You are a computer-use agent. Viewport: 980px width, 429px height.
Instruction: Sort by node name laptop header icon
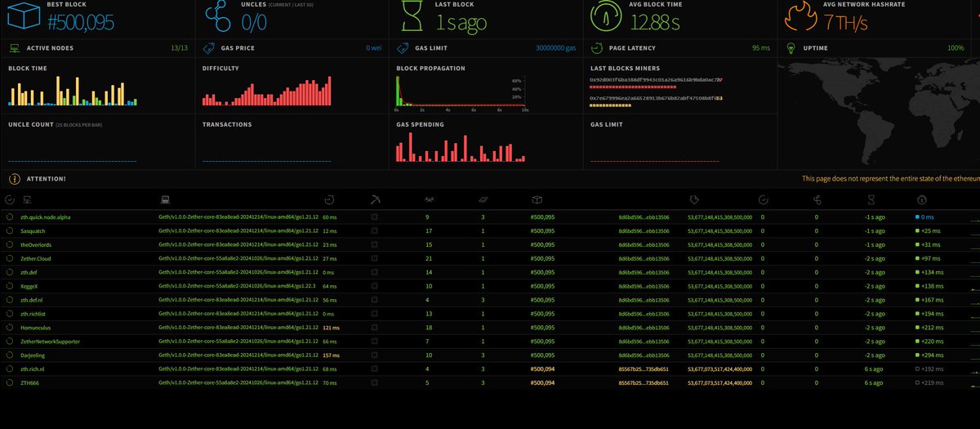26,199
